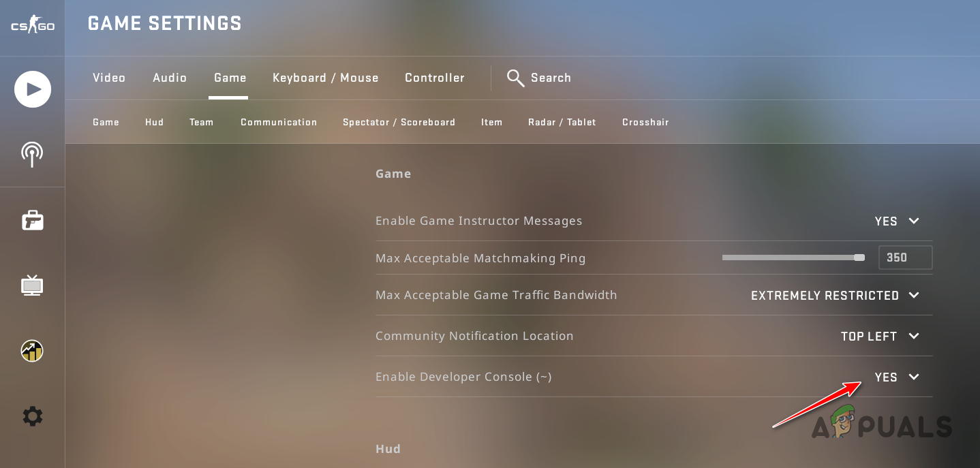980x468 pixels.
Task: Open the Enable Developer Console dropdown chevron
Action: pyautogui.click(x=913, y=377)
